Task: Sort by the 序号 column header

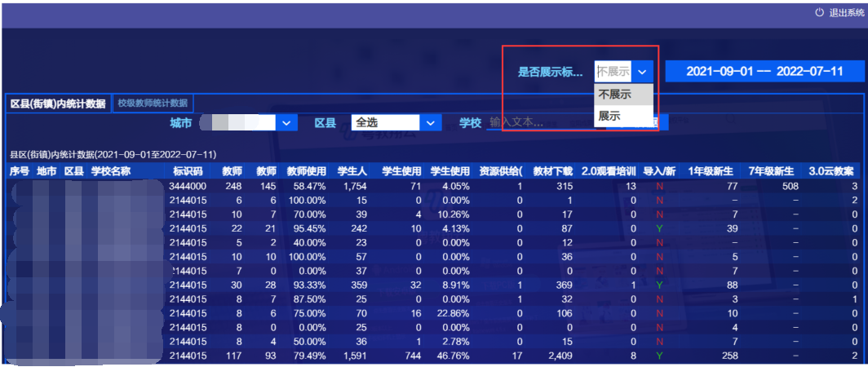Action: pyautogui.click(x=20, y=171)
